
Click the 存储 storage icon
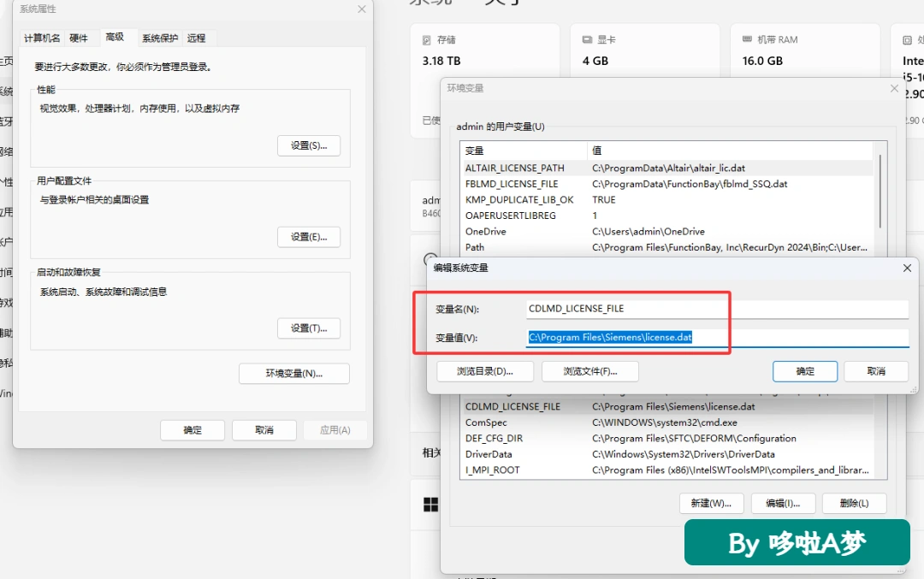pyautogui.click(x=427, y=40)
